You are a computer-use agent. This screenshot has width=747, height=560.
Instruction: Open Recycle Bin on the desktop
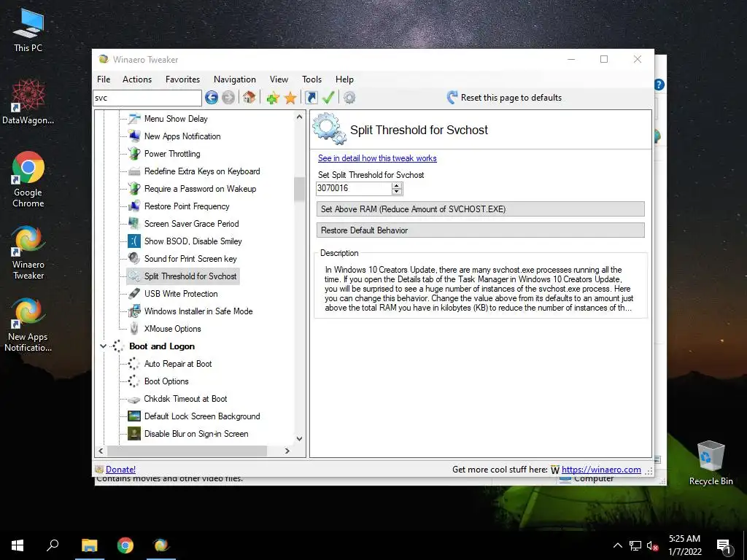pyautogui.click(x=711, y=463)
